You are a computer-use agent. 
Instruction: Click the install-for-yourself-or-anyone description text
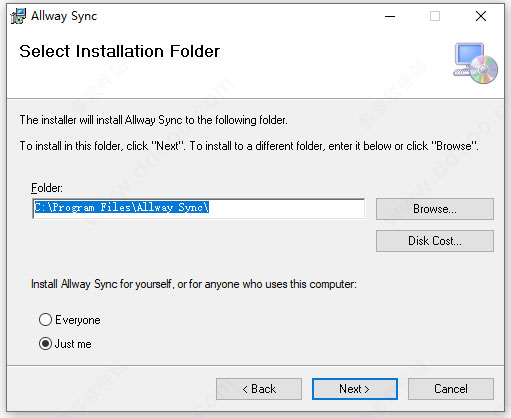194,284
